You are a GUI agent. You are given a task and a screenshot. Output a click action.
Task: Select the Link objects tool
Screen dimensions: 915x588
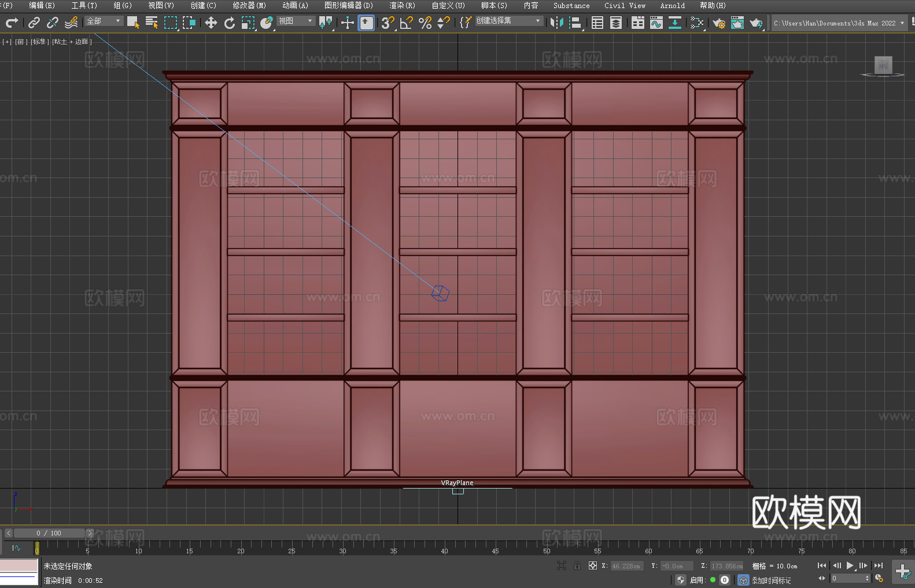34,23
